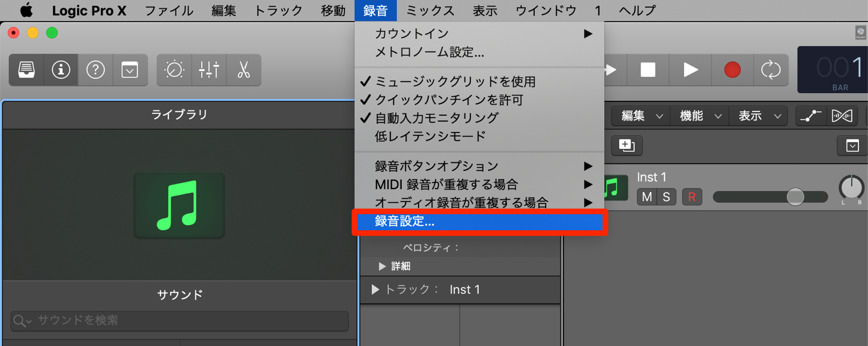Open the menu bar item labeled 1
The height and width of the screenshot is (346, 868).
point(598,10)
